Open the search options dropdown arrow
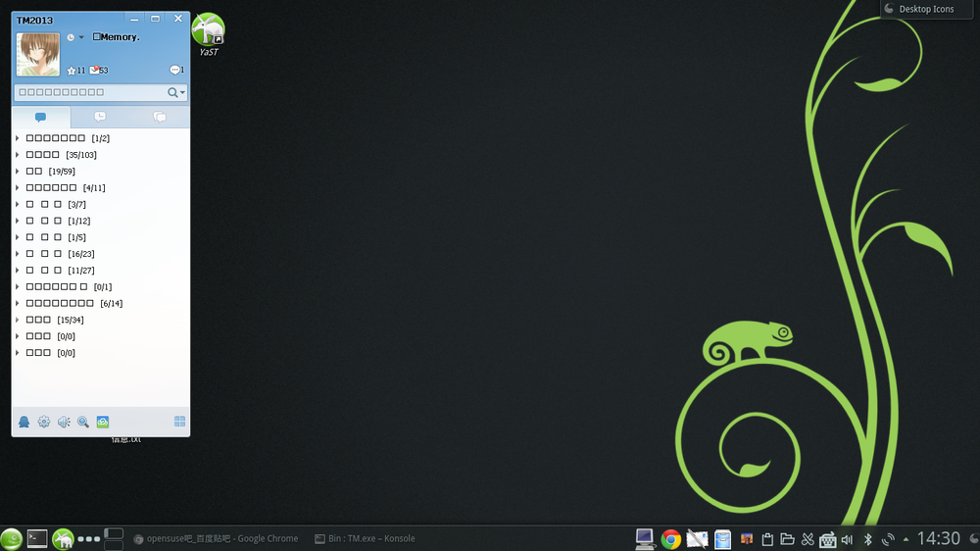The width and height of the screenshot is (980, 551). (x=182, y=92)
